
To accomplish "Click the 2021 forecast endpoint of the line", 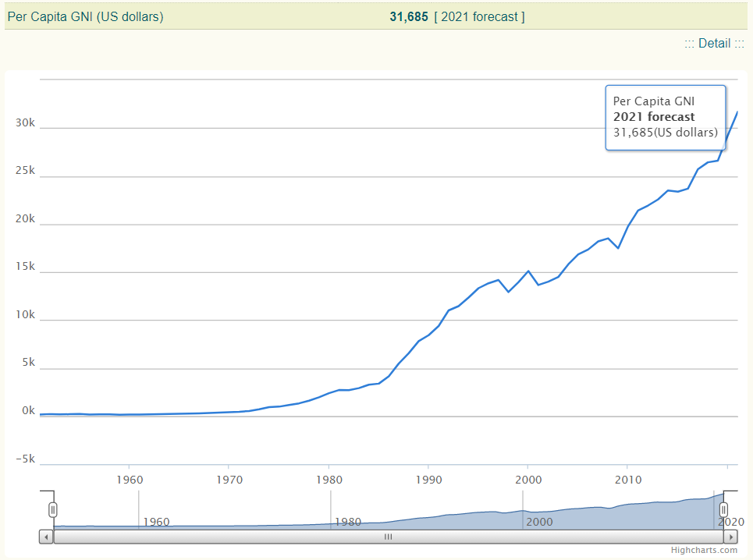I will coord(737,112).
